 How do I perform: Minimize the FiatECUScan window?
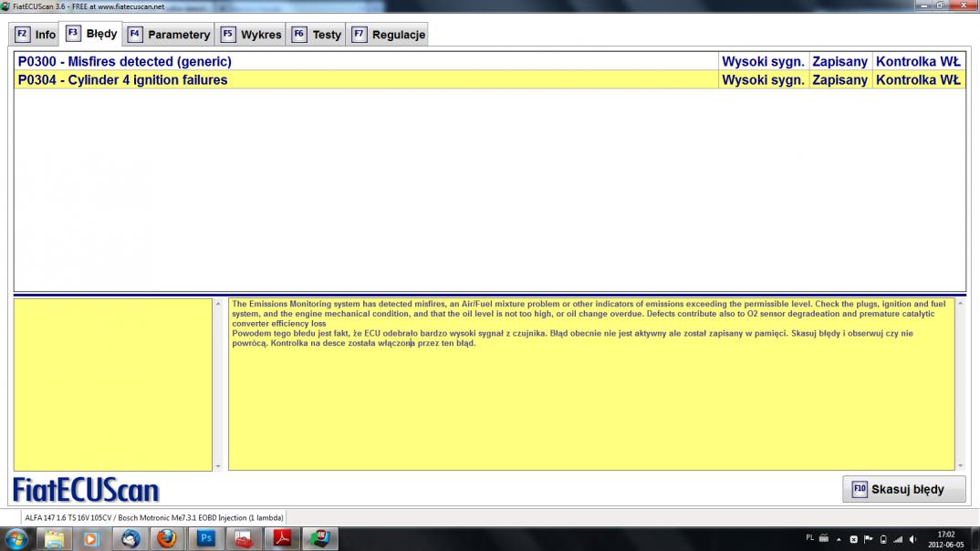tap(924, 5)
